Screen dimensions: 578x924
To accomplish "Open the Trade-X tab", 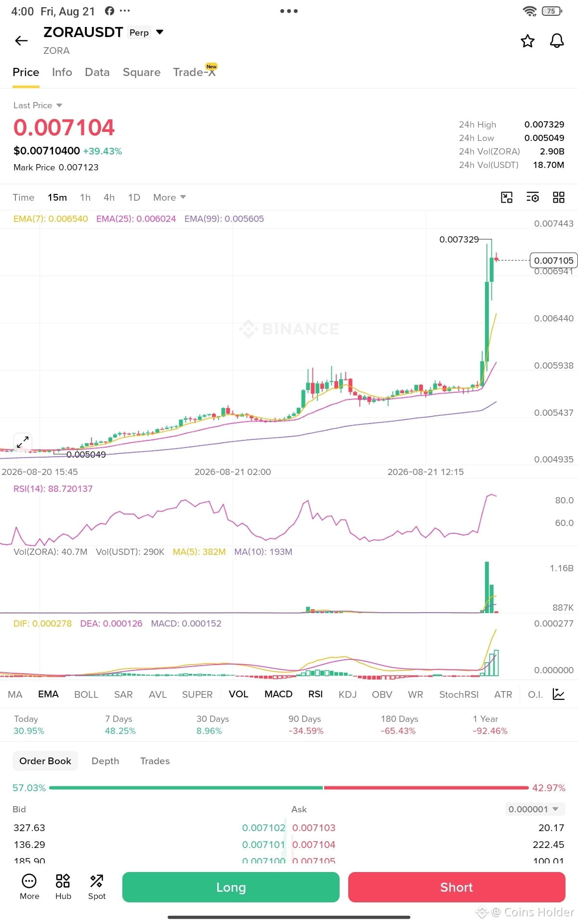I will 195,72.
